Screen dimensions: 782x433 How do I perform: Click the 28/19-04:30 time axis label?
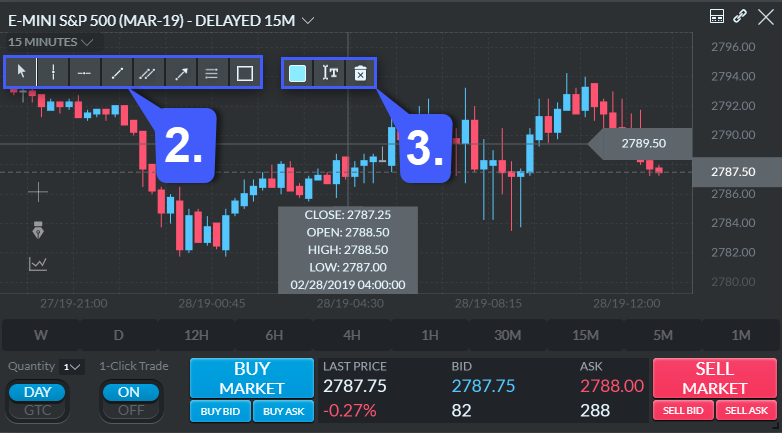(350, 304)
